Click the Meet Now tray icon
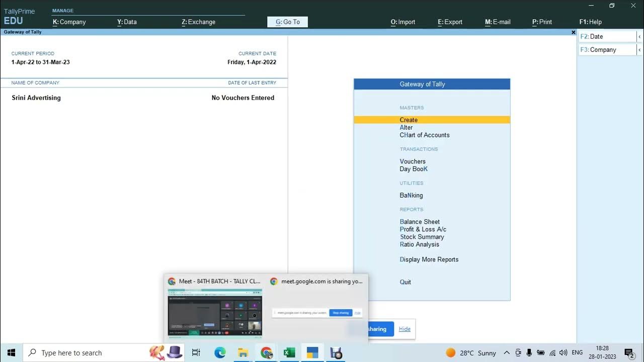644x362 pixels. [518, 353]
